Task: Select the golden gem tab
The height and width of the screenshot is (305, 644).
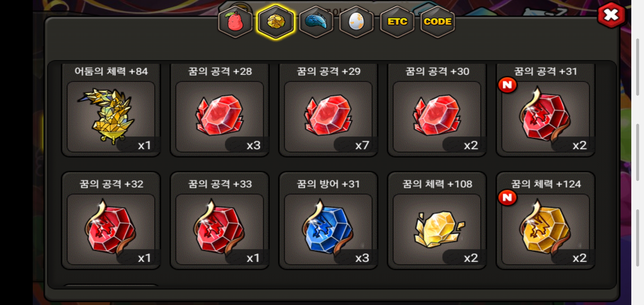Action: pyautogui.click(x=276, y=22)
